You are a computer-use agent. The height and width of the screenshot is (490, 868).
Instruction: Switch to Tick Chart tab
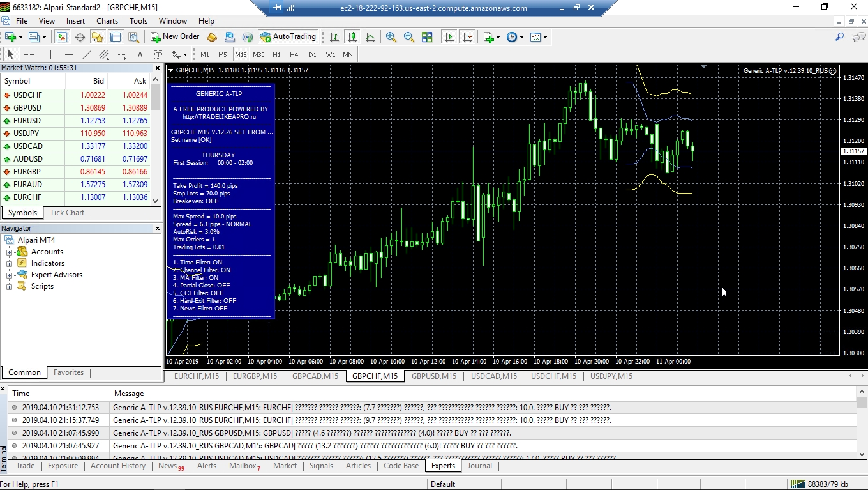click(x=67, y=213)
